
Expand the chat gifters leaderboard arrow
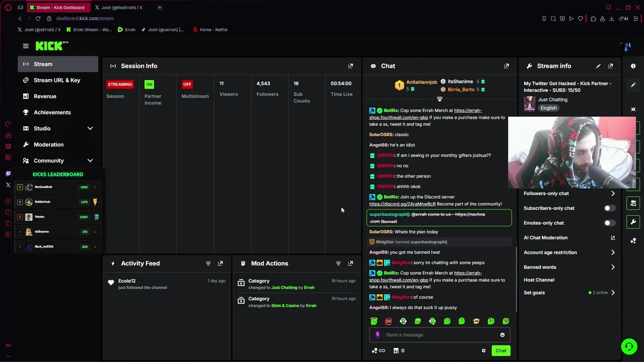click(x=440, y=99)
